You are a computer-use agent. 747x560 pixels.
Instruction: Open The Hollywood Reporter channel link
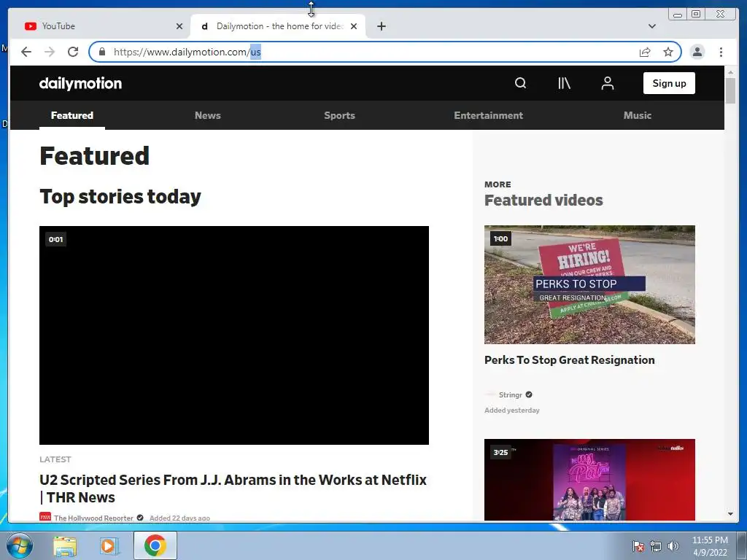(93, 518)
